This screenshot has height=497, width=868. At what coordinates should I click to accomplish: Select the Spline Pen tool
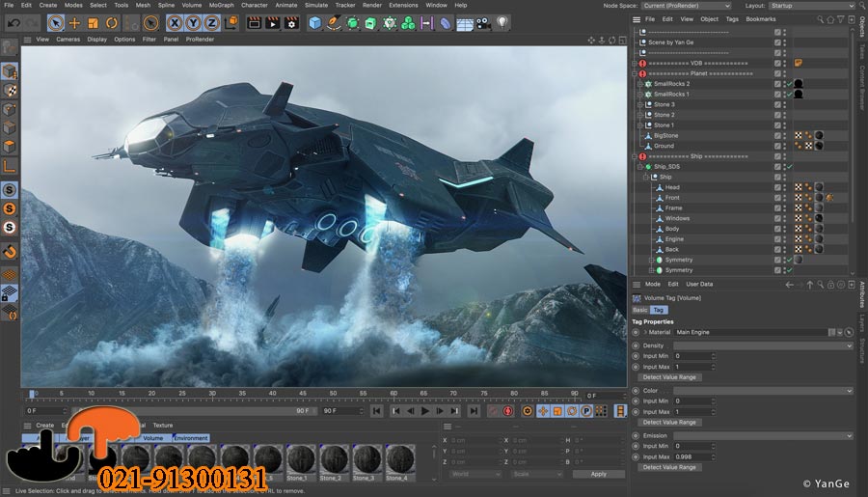334,23
